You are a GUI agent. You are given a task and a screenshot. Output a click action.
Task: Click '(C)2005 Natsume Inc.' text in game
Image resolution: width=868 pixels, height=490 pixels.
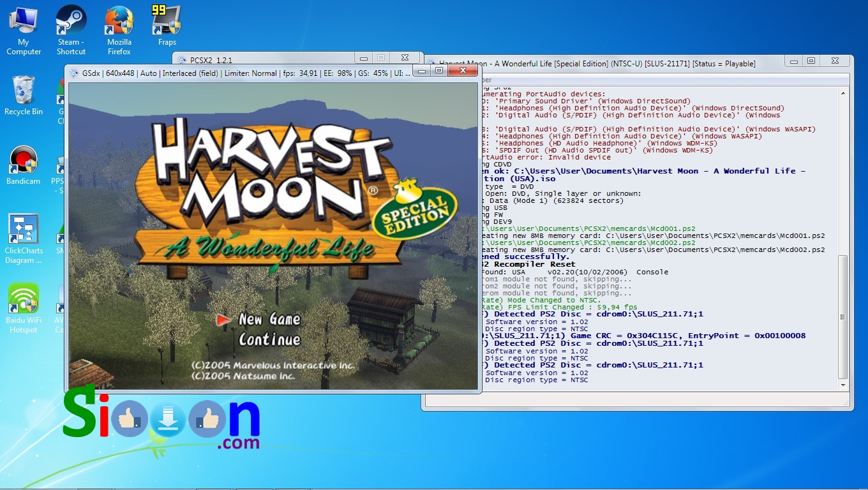pyautogui.click(x=243, y=376)
